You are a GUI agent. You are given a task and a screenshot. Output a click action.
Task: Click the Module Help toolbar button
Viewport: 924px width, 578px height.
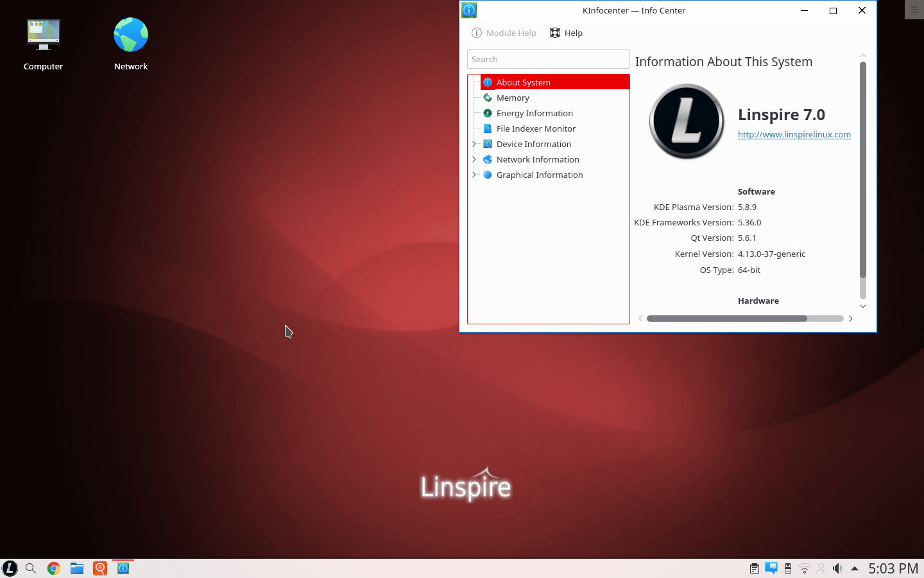pos(504,33)
